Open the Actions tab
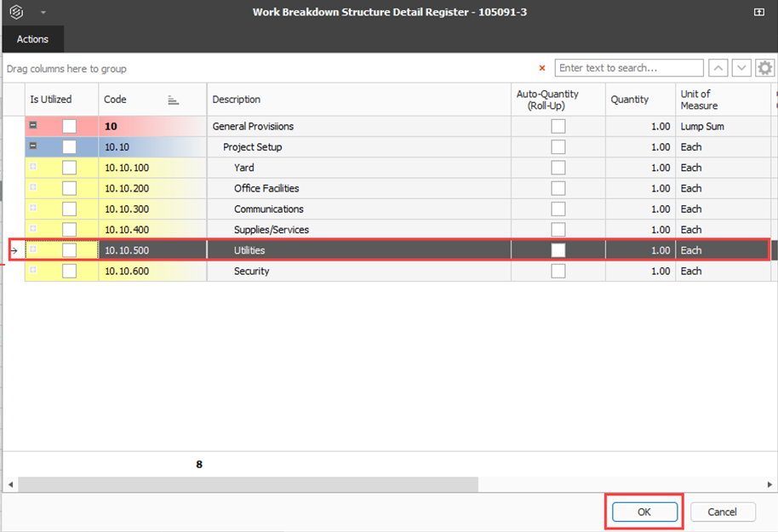 coord(32,39)
